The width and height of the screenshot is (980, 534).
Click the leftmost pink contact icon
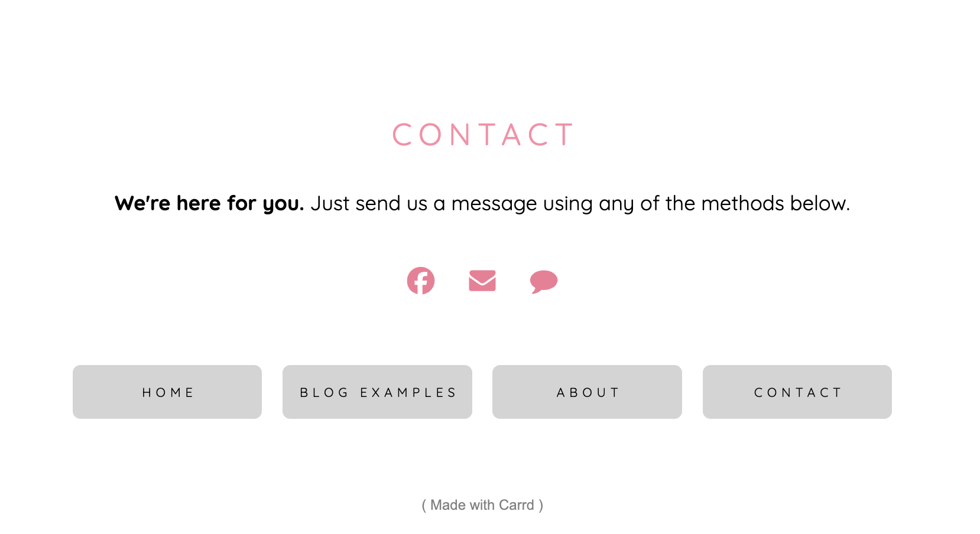pyautogui.click(x=420, y=281)
